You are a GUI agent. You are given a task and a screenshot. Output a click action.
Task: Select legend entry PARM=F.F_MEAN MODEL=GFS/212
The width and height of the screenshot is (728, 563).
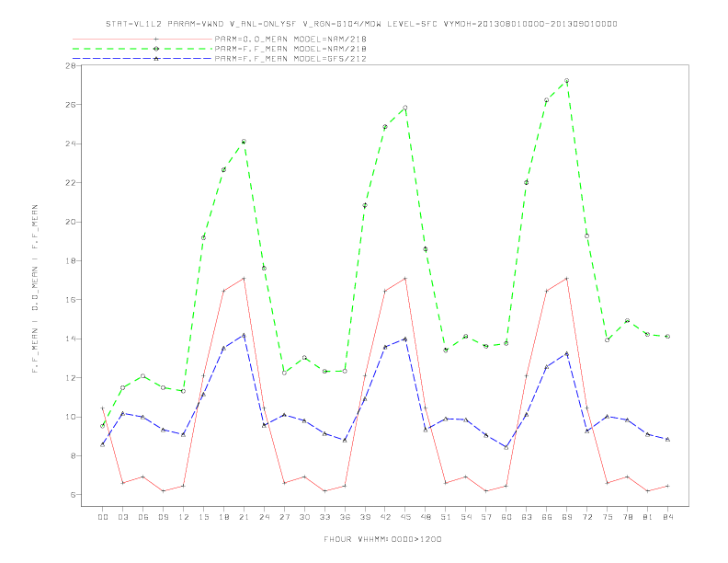coord(290,59)
